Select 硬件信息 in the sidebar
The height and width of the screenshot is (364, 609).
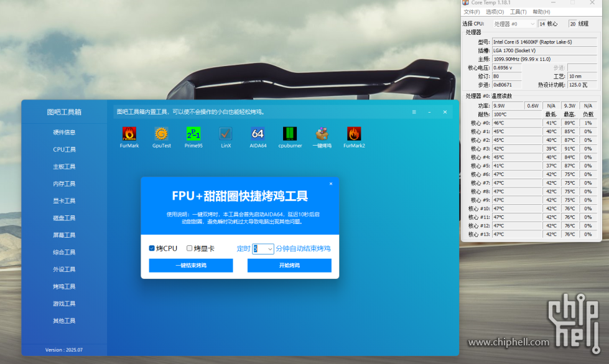[x=64, y=133]
